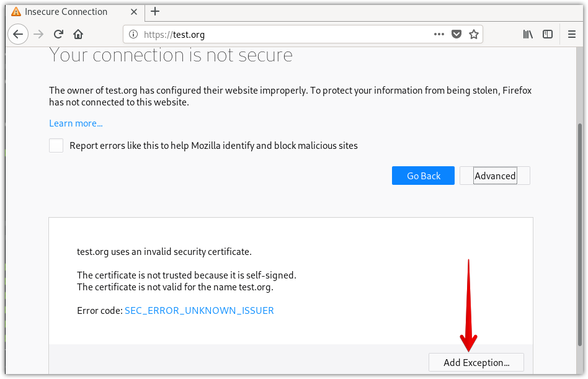Click text 'test.org uses an invalid security certificate.'
Screen dimensions: 588x379
(x=164, y=252)
